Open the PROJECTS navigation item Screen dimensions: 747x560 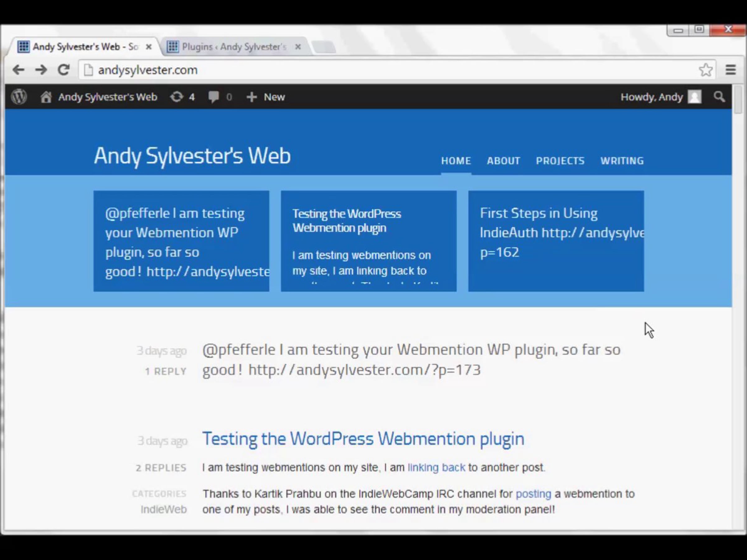[560, 161]
